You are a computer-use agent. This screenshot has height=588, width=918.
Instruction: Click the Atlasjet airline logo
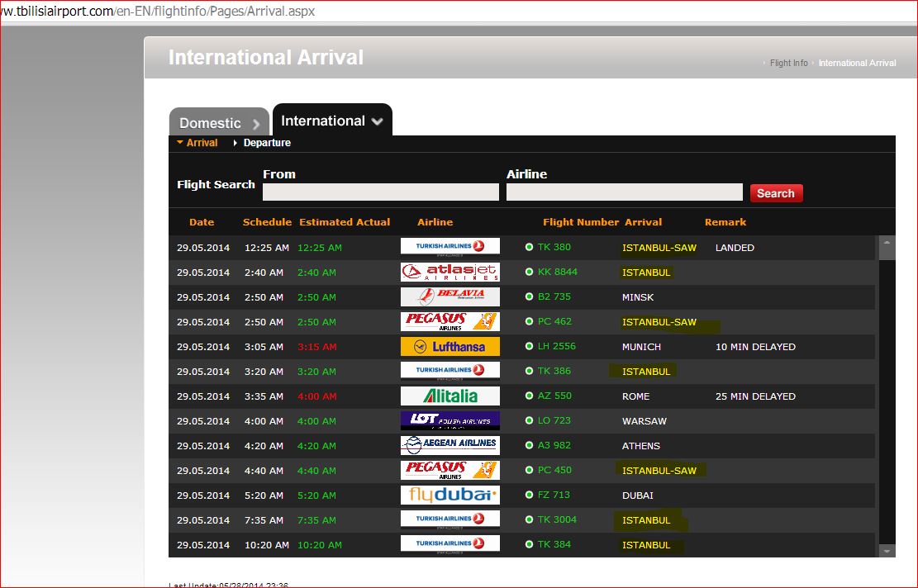449,273
